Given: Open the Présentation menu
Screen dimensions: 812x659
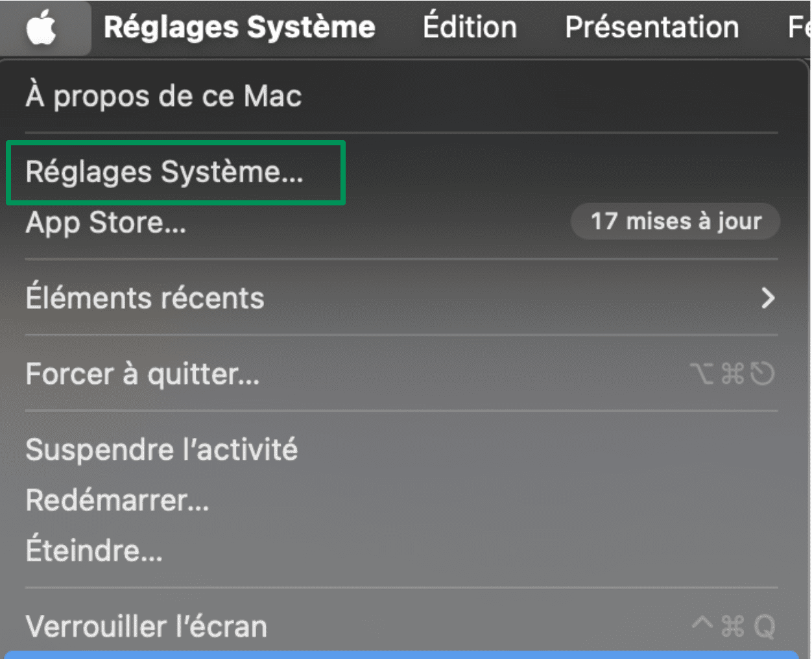Looking at the screenshot, I should pos(651,27).
